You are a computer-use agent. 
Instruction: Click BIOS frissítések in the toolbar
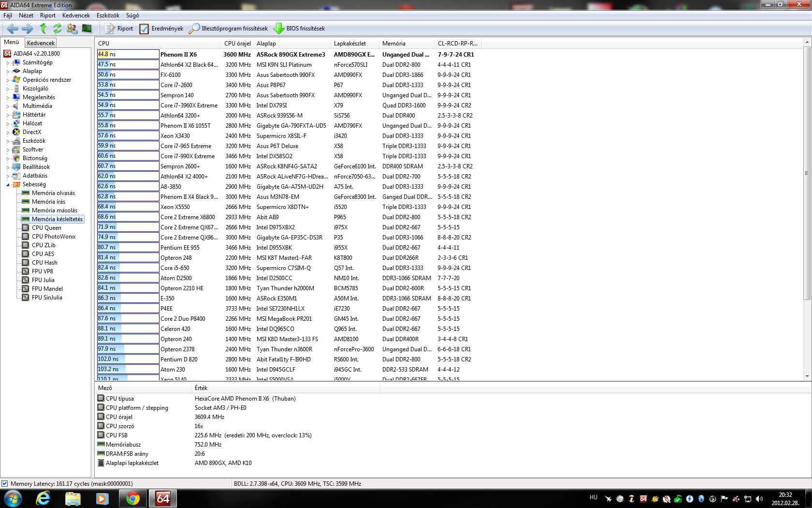pos(299,29)
